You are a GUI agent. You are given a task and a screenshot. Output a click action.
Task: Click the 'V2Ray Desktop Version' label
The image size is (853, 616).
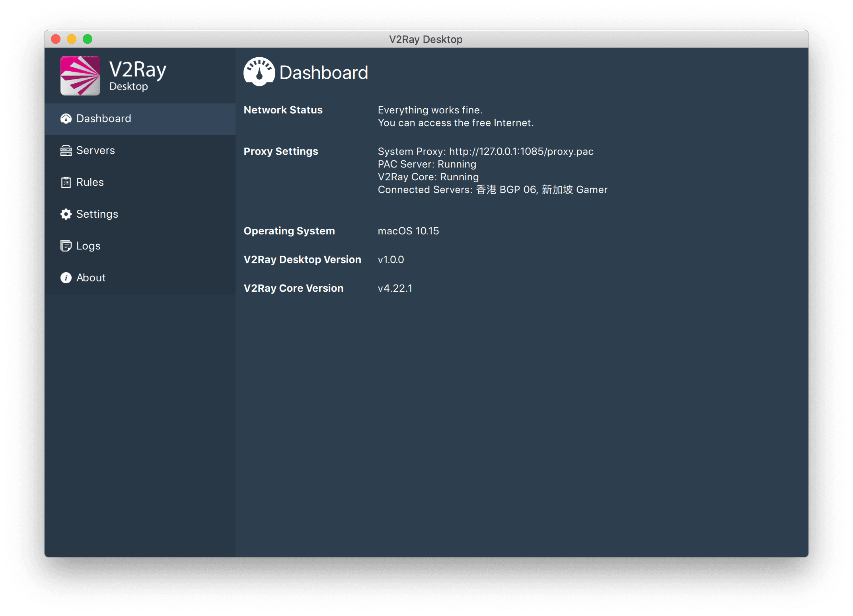coord(302,260)
